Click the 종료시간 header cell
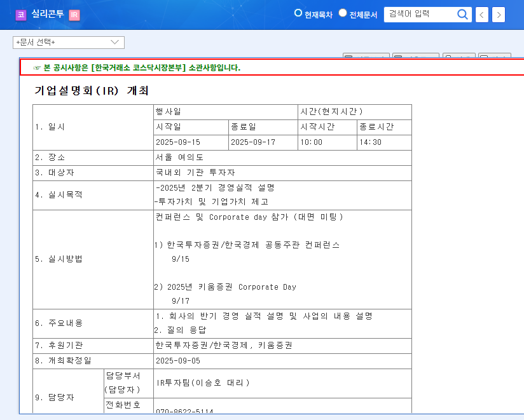The width and height of the screenshot is (524, 420). point(384,127)
